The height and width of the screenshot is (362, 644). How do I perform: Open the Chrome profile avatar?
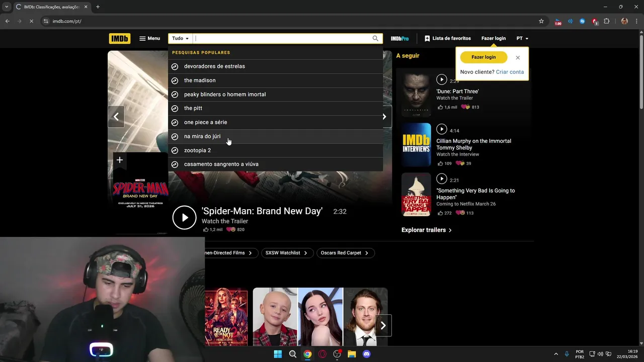click(x=624, y=21)
